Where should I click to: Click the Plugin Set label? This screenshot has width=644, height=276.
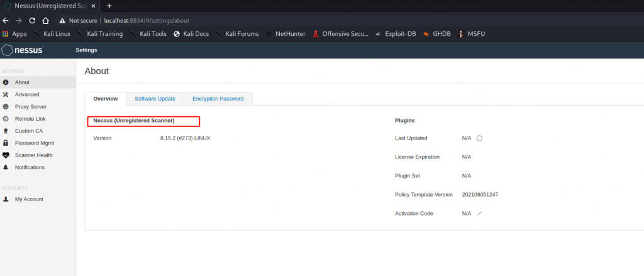click(407, 176)
